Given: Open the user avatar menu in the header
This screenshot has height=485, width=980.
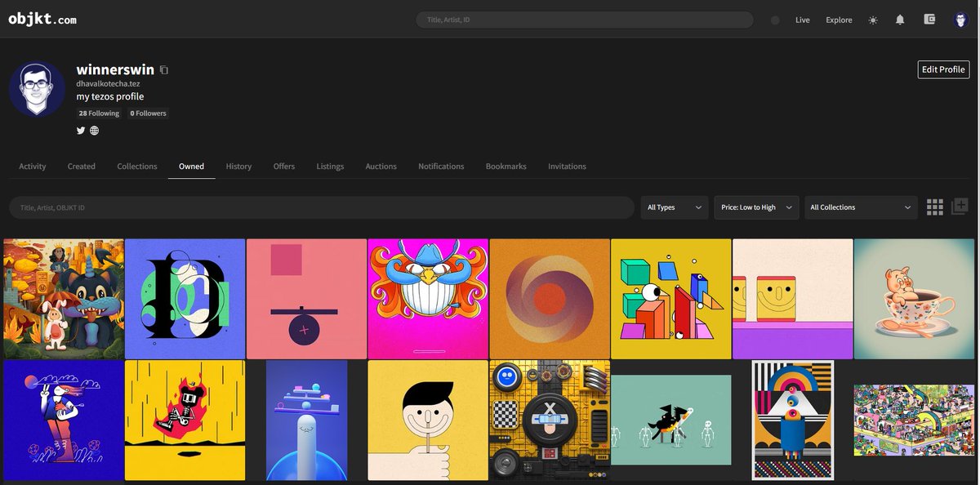Looking at the screenshot, I should (x=960, y=20).
